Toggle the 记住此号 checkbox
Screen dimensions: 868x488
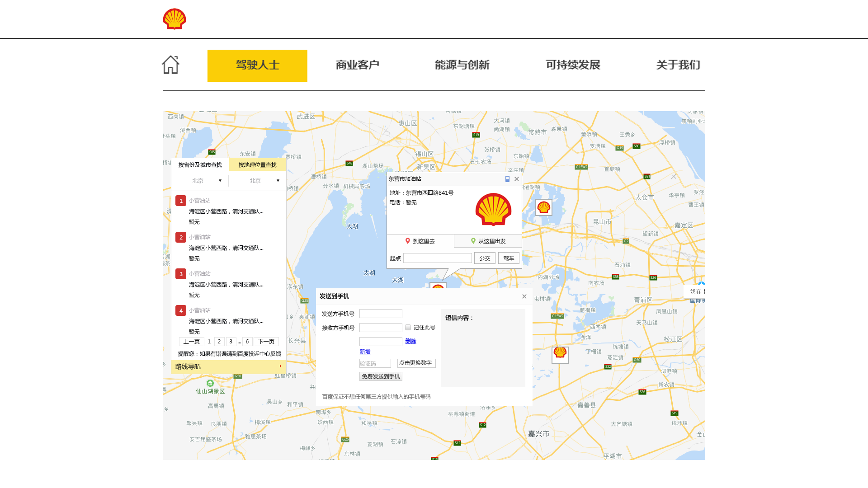[x=408, y=328]
